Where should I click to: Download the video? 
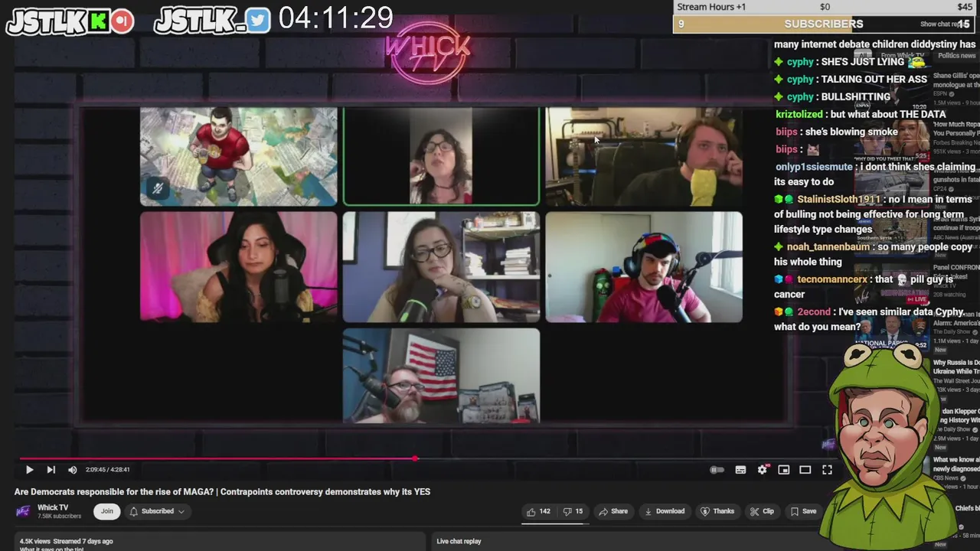click(x=665, y=511)
